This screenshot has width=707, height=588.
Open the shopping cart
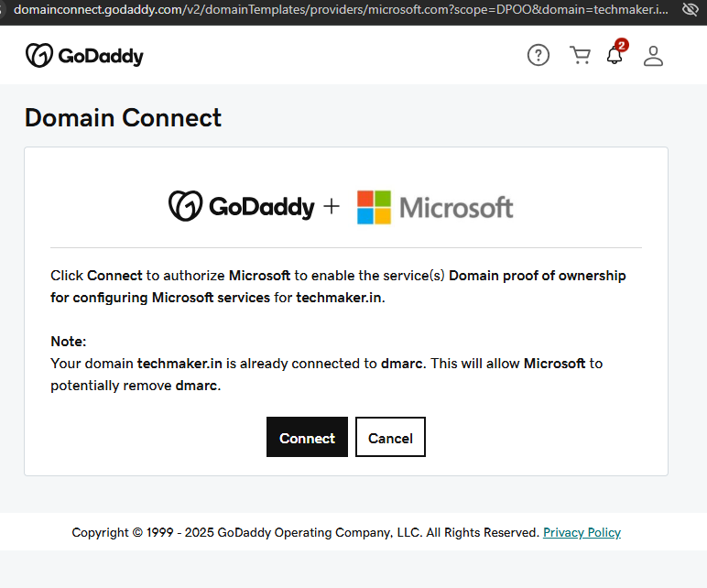[x=580, y=56]
